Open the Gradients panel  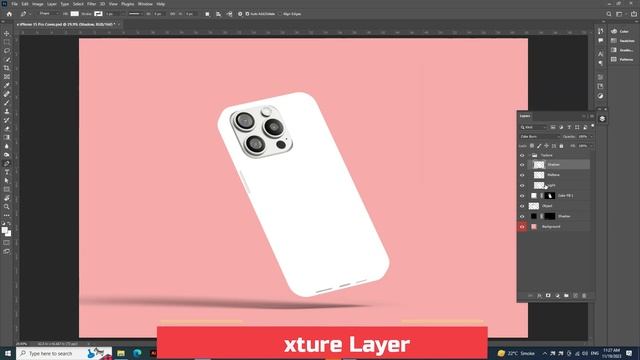[x=623, y=50]
